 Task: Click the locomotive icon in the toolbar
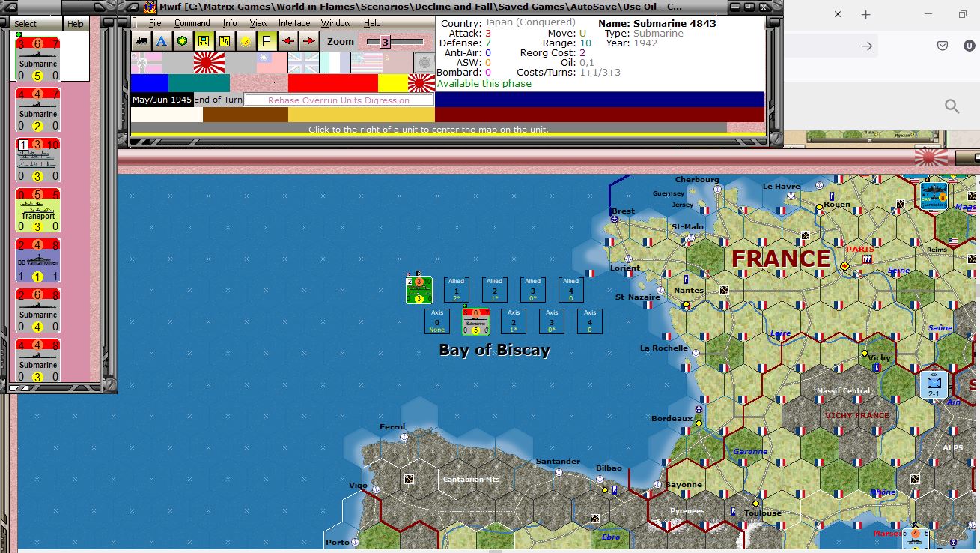(141, 41)
